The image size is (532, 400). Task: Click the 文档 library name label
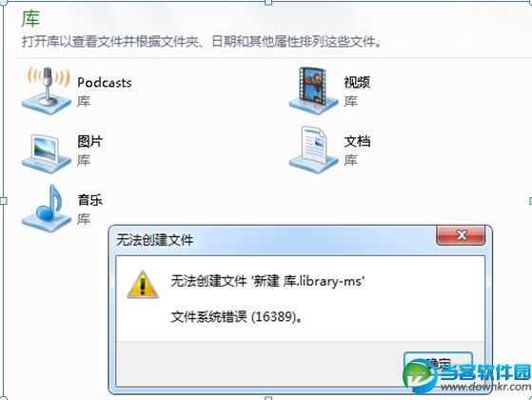pos(357,141)
